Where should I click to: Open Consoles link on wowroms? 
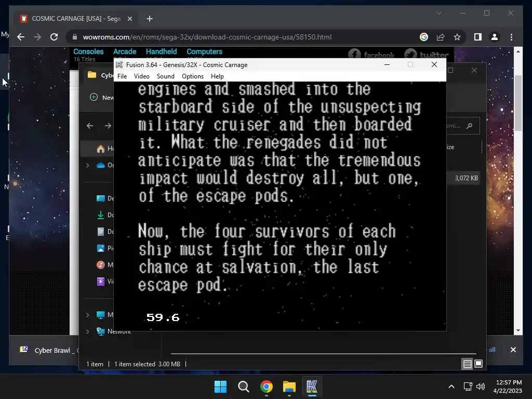88,51
